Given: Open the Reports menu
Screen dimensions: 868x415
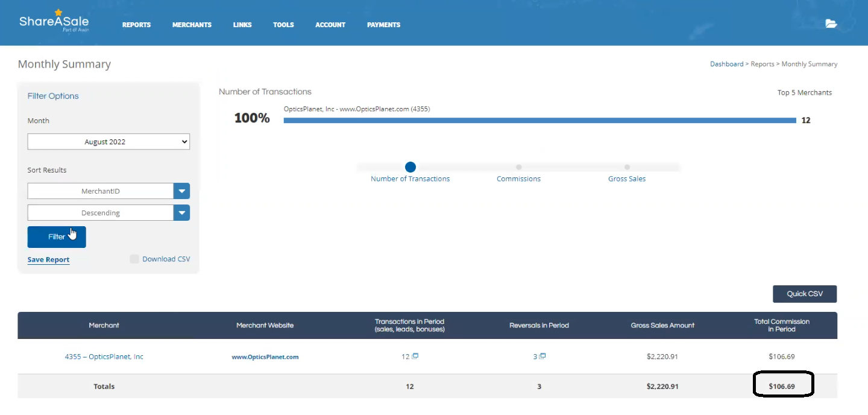Looking at the screenshot, I should (x=136, y=25).
